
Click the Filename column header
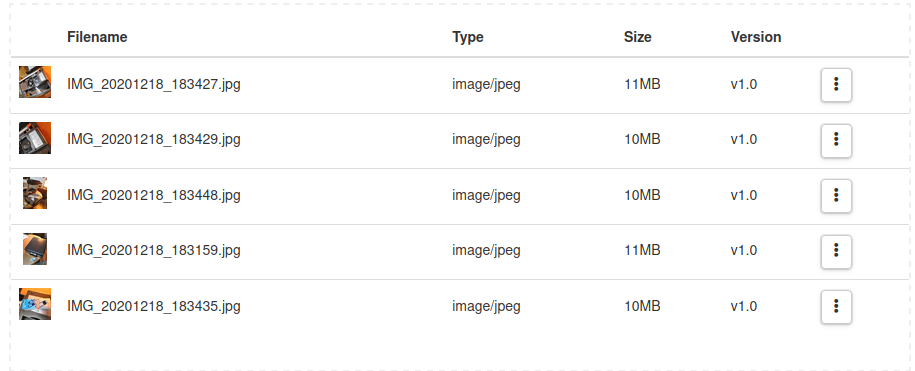tap(97, 37)
